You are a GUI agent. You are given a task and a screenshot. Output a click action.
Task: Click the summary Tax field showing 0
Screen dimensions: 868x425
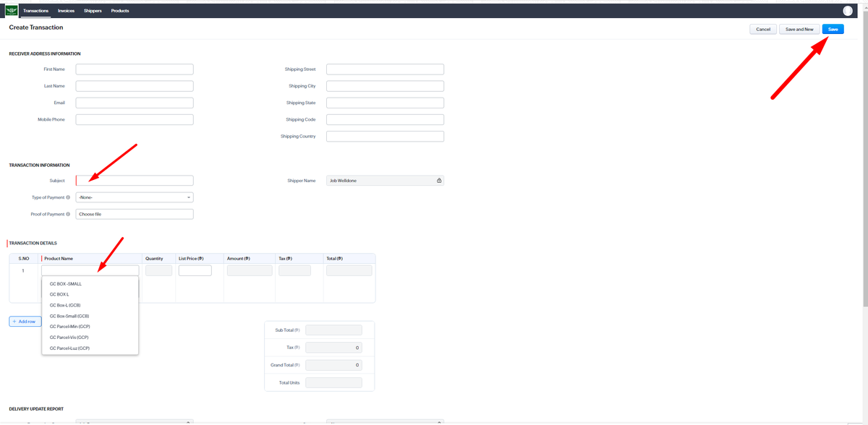[x=333, y=348]
